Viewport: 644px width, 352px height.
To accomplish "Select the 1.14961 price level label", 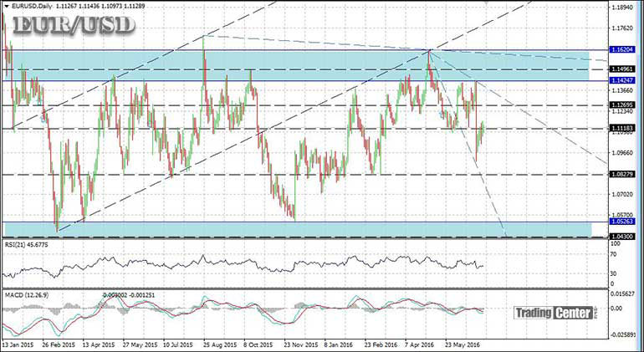I will (x=622, y=69).
